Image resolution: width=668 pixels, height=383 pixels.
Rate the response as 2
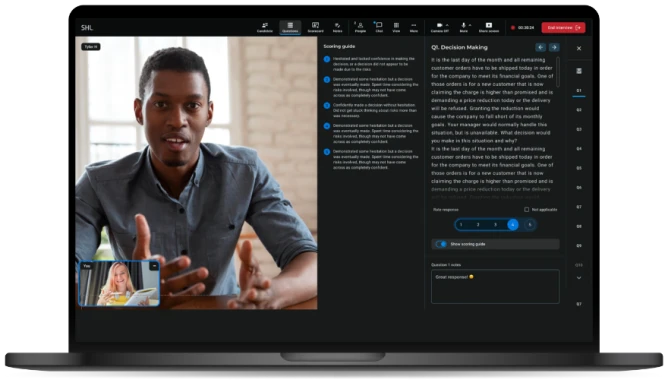(x=478, y=225)
